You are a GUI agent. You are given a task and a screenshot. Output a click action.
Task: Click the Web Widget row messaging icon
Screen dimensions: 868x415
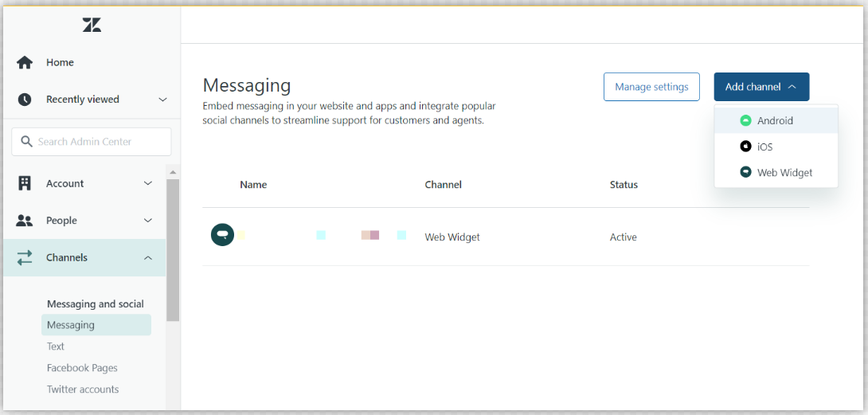tap(222, 235)
